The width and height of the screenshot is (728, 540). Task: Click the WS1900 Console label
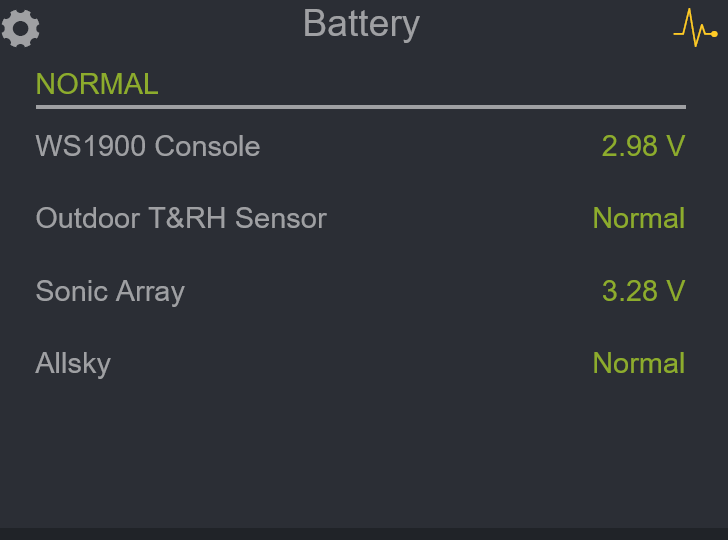coord(148,147)
